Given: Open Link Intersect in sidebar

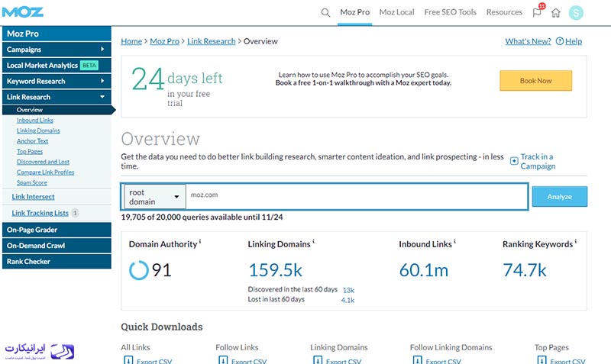Looking at the screenshot, I should pyautogui.click(x=33, y=197).
